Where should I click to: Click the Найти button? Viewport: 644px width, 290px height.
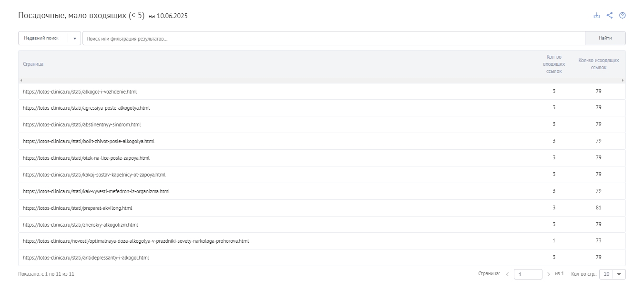click(605, 38)
